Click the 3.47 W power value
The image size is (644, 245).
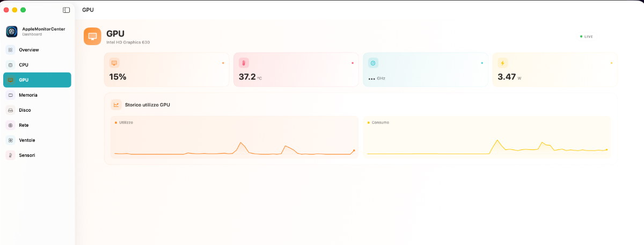click(x=509, y=77)
